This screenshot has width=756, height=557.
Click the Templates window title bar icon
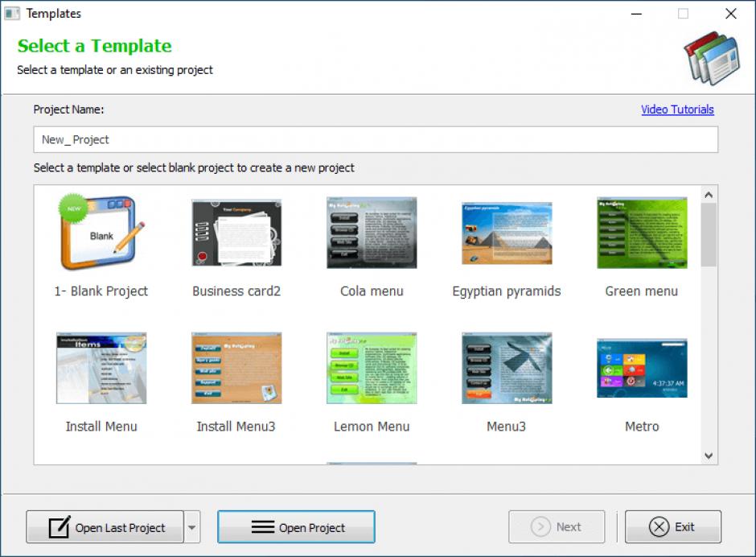pyautogui.click(x=12, y=14)
